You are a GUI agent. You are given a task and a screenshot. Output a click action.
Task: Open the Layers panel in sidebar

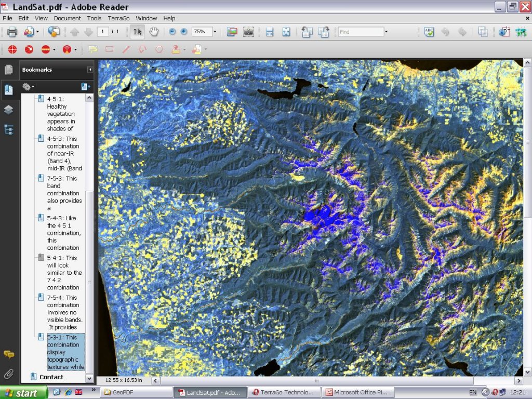8,110
